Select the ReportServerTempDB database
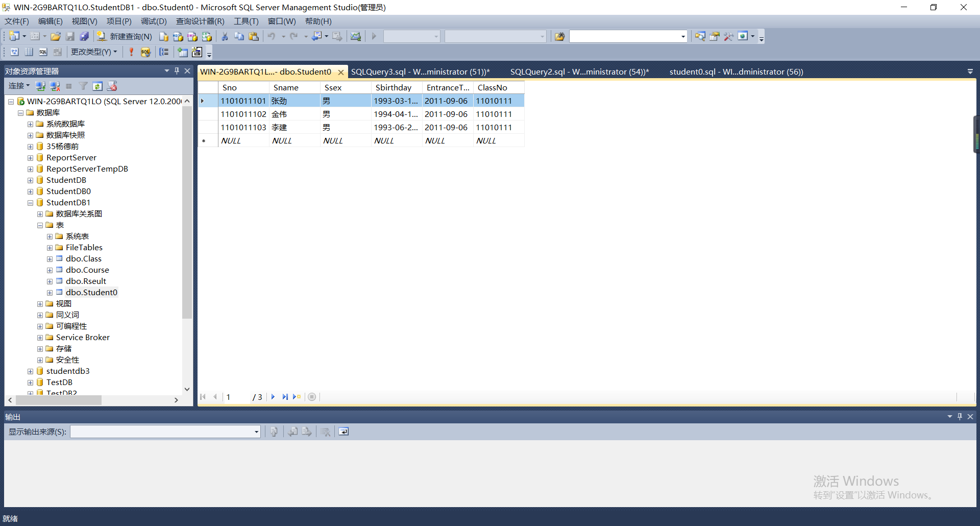The height and width of the screenshot is (526, 980). [87, 169]
